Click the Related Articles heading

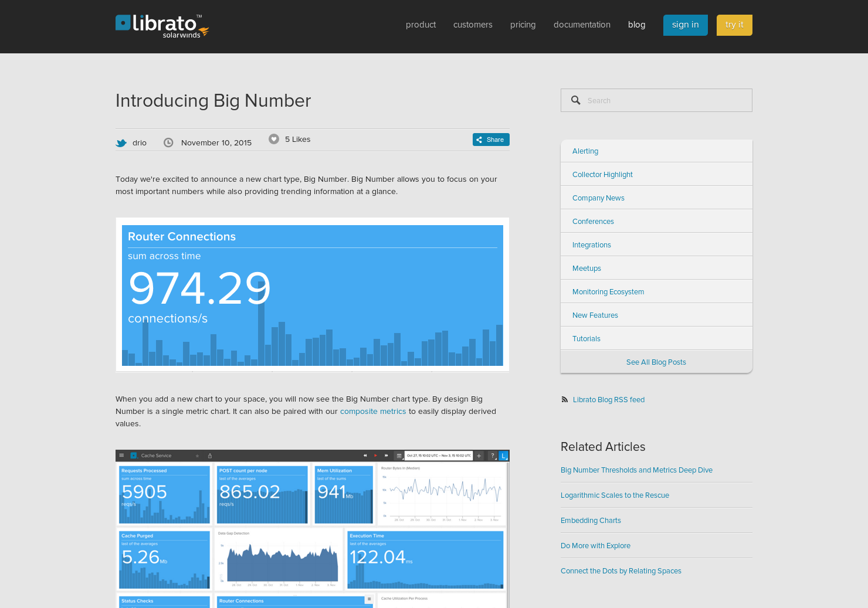tap(603, 447)
